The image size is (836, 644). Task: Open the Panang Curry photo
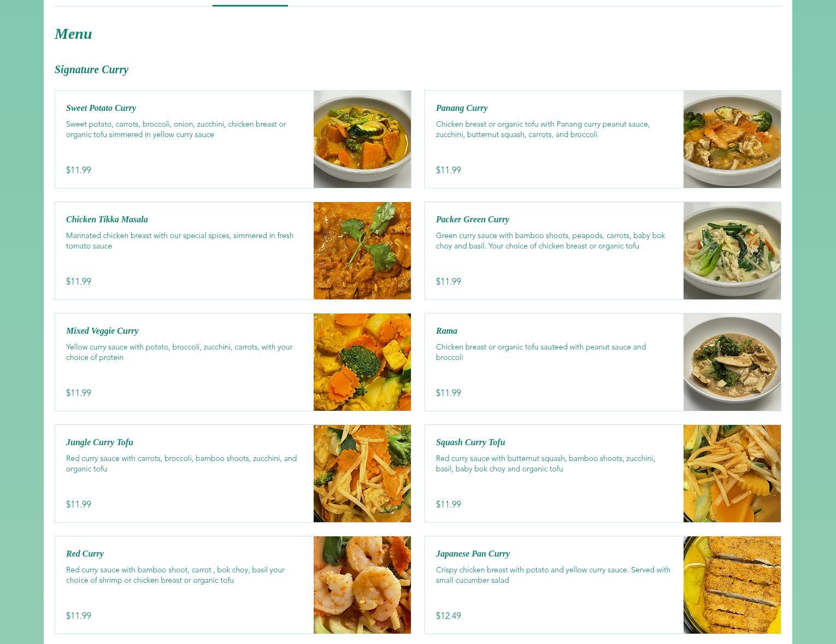click(x=732, y=139)
